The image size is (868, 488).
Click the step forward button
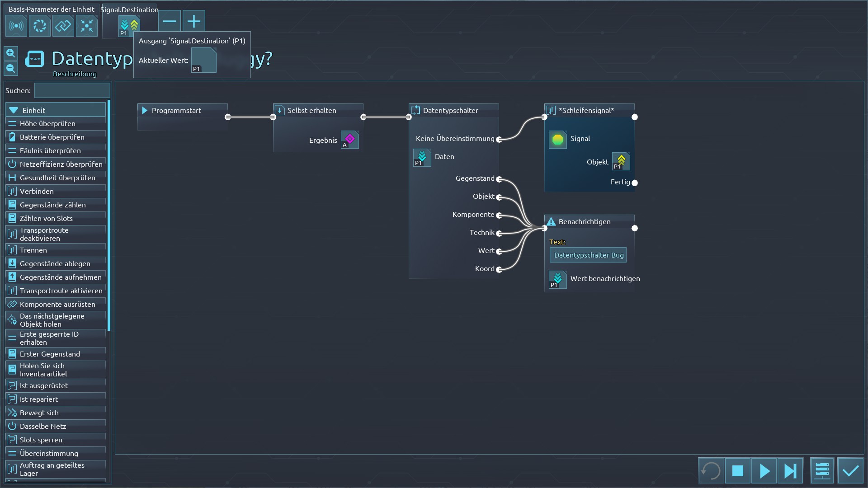click(790, 471)
